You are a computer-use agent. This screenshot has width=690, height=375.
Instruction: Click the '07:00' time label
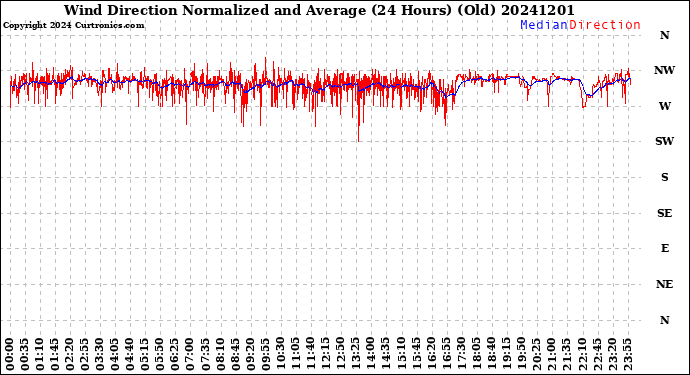190,354
